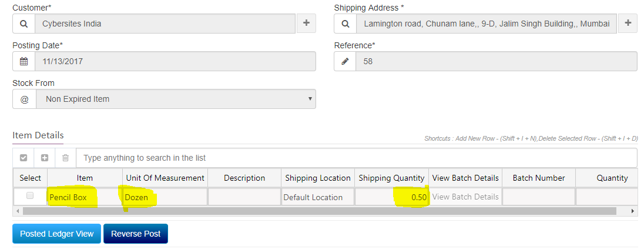Add new shipping address with plus icon
Screen dimensions: 644x249
[x=628, y=24]
